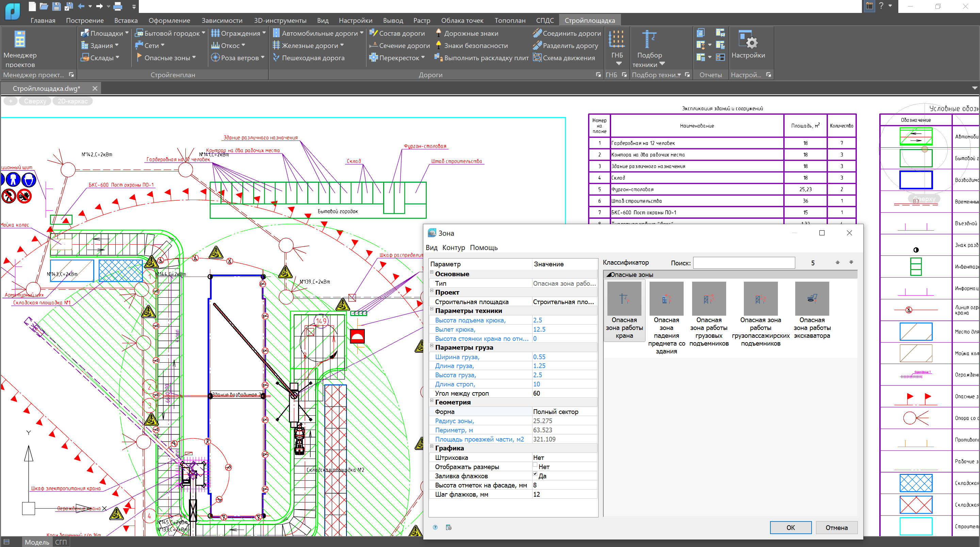This screenshot has height=547, width=980.
Task: Open the Автомобильные дороги dropdown
Action: (361, 33)
